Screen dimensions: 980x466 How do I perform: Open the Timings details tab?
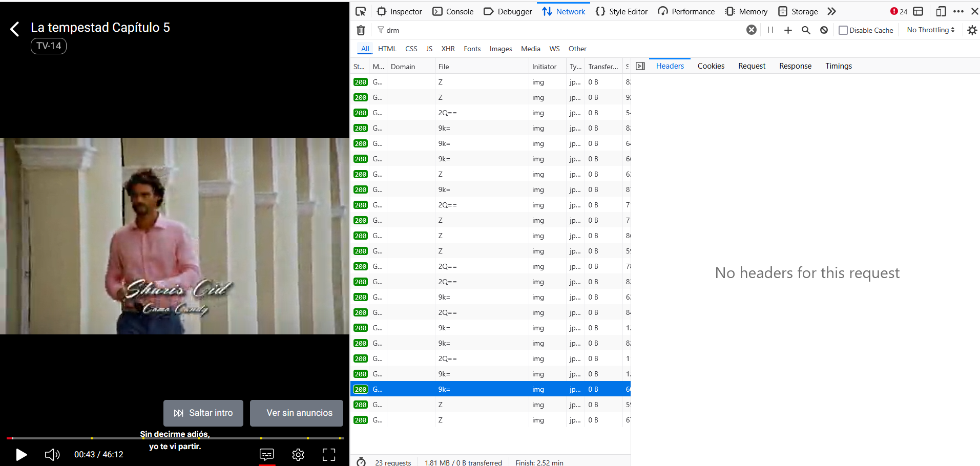coord(839,66)
